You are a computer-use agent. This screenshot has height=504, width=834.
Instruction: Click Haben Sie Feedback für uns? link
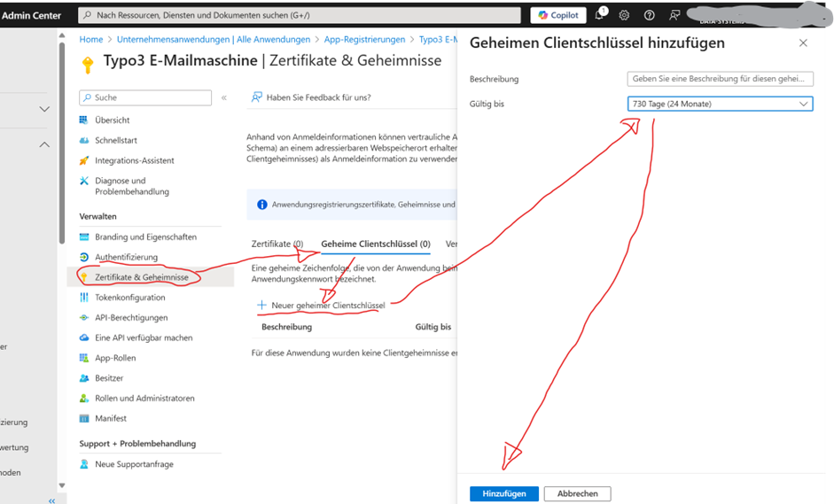318,97
